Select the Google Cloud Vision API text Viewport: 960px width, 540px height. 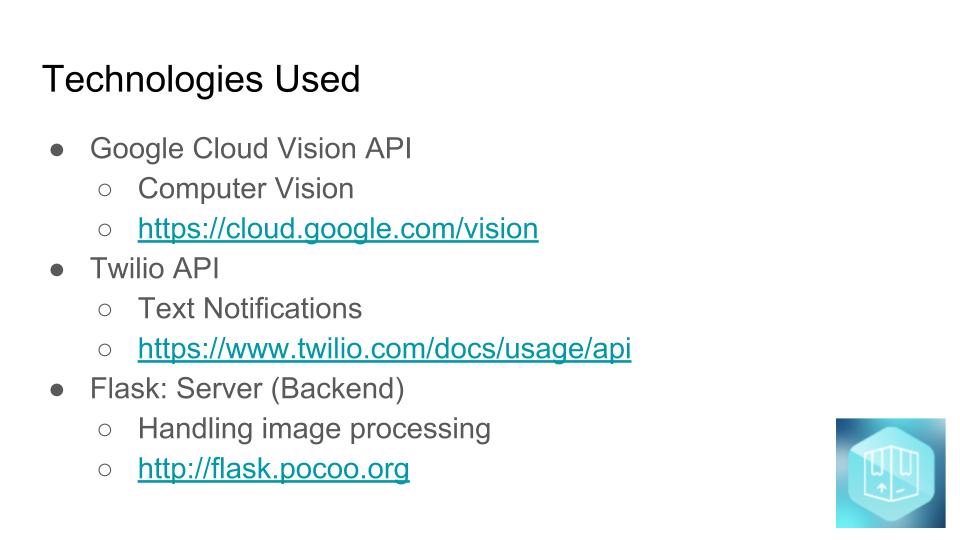[x=250, y=149]
